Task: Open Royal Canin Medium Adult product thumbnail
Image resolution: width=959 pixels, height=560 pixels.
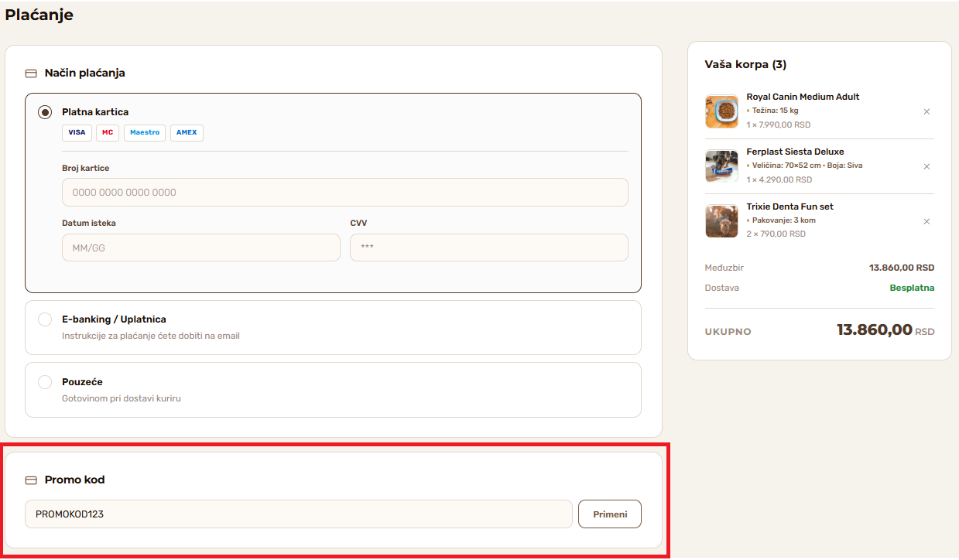Action: click(x=721, y=111)
